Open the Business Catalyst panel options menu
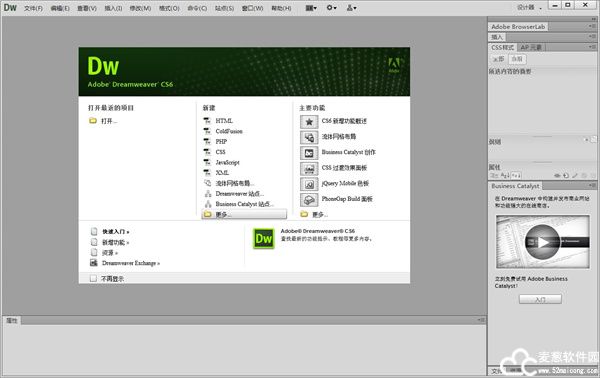Viewport: 600px width, 378px height. click(592, 185)
